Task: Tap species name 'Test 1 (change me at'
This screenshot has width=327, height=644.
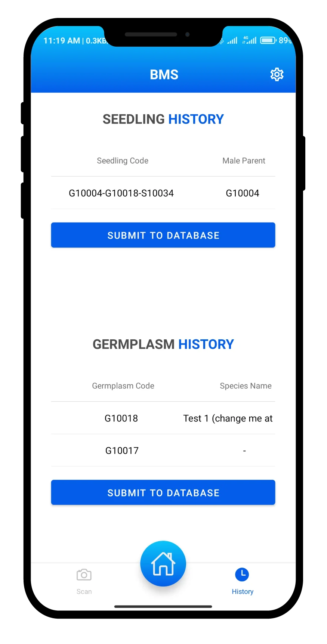Action: coord(228,418)
